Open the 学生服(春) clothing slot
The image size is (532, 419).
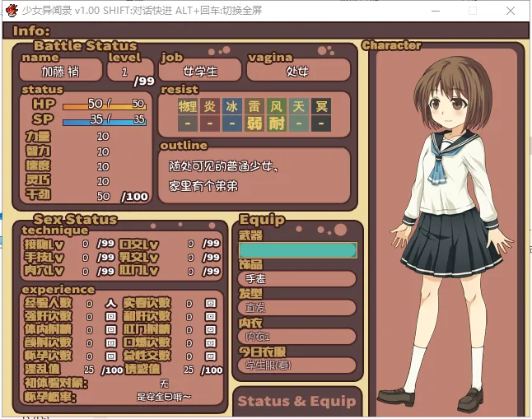pyautogui.click(x=297, y=365)
